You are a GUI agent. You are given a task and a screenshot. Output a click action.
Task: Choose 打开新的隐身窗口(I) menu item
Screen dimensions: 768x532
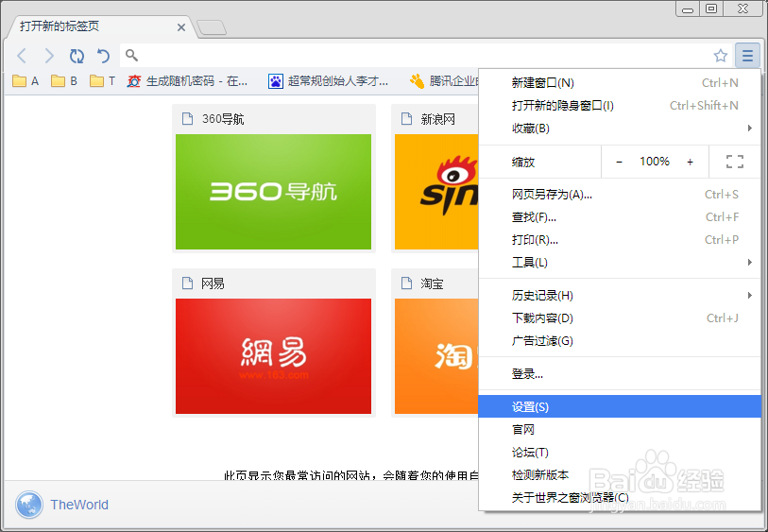coord(620,105)
